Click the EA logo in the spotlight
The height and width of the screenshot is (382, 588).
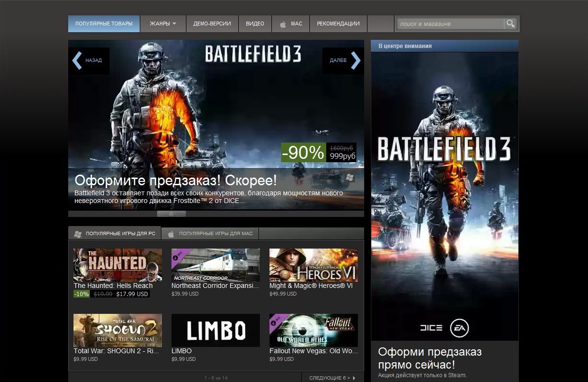[x=459, y=328]
